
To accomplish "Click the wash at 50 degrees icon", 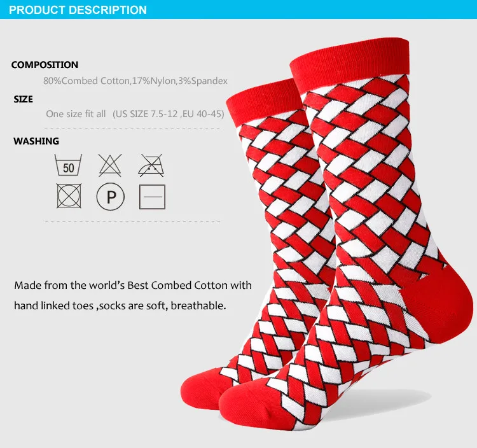I will tap(68, 165).
